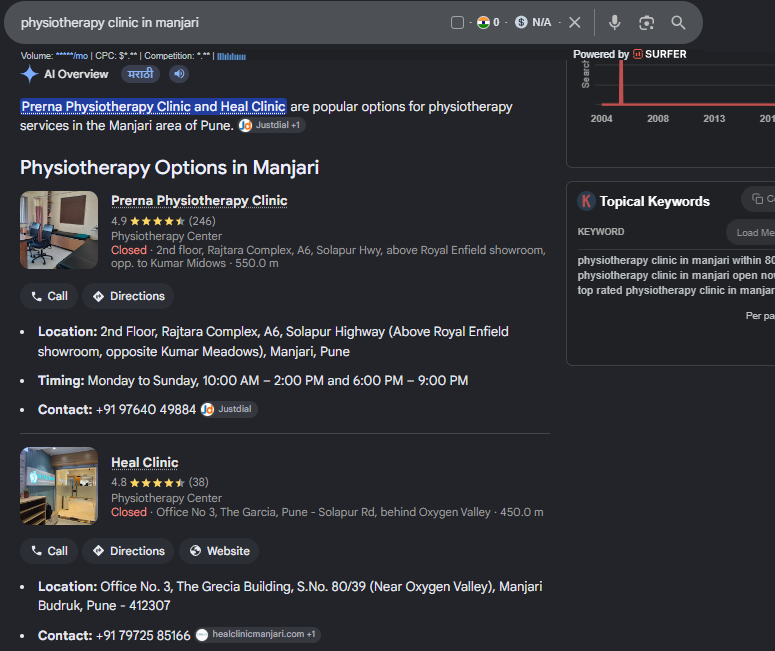Viewport: 775px width, 651px height.
Task: Get directions to Prerna Physiotherapy Clinic
Action: click(x=128, y=296)
